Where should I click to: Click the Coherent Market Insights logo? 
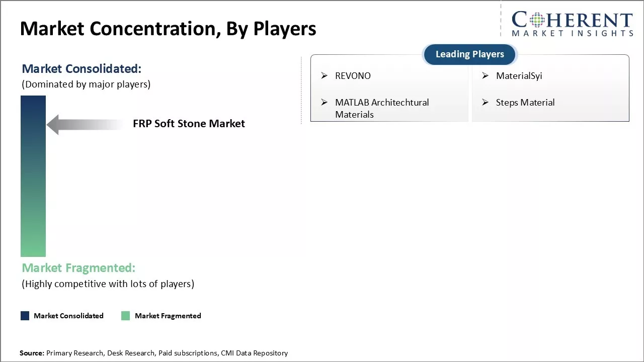tap(572, 24)
